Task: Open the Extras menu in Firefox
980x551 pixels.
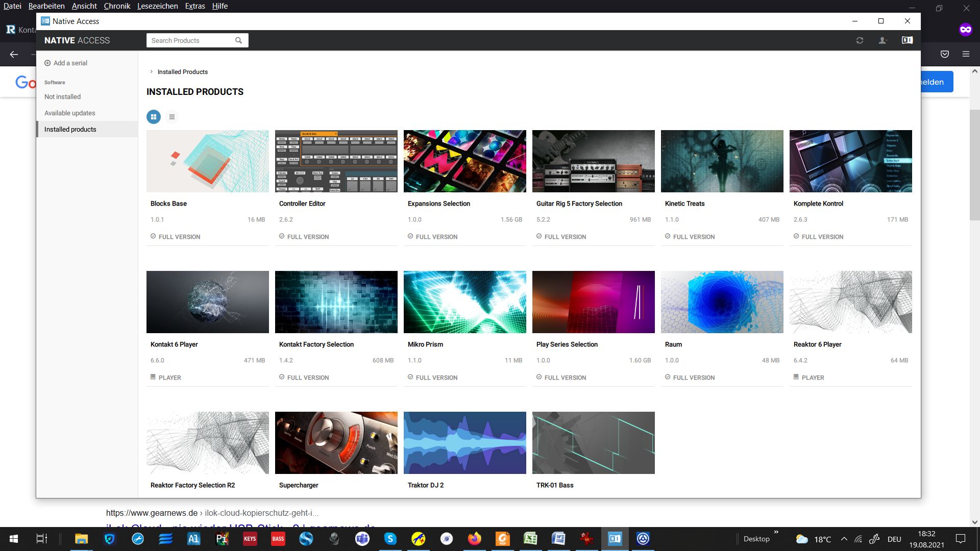Action: click(x=195, y=6)
